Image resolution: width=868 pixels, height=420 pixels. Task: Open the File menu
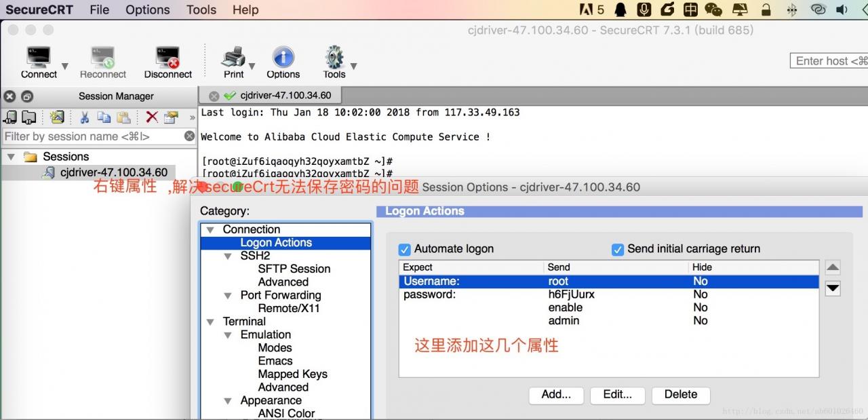(x=99, y=9)
